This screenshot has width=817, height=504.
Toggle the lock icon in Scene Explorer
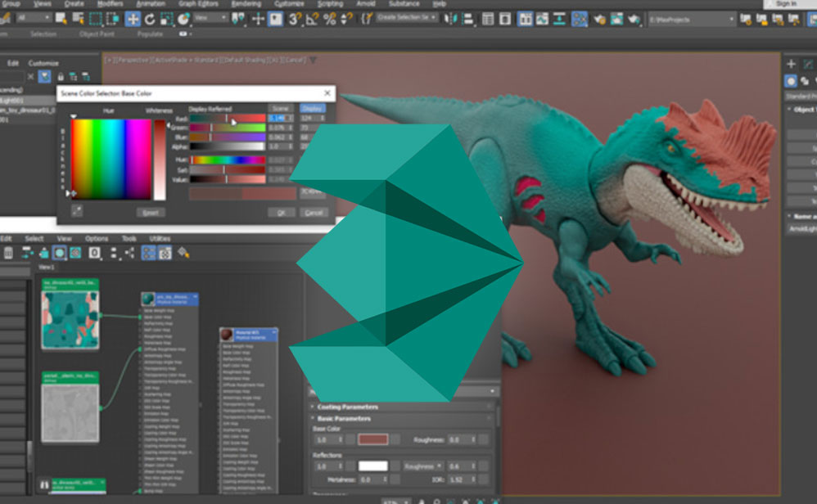click(x=61, y=77)
